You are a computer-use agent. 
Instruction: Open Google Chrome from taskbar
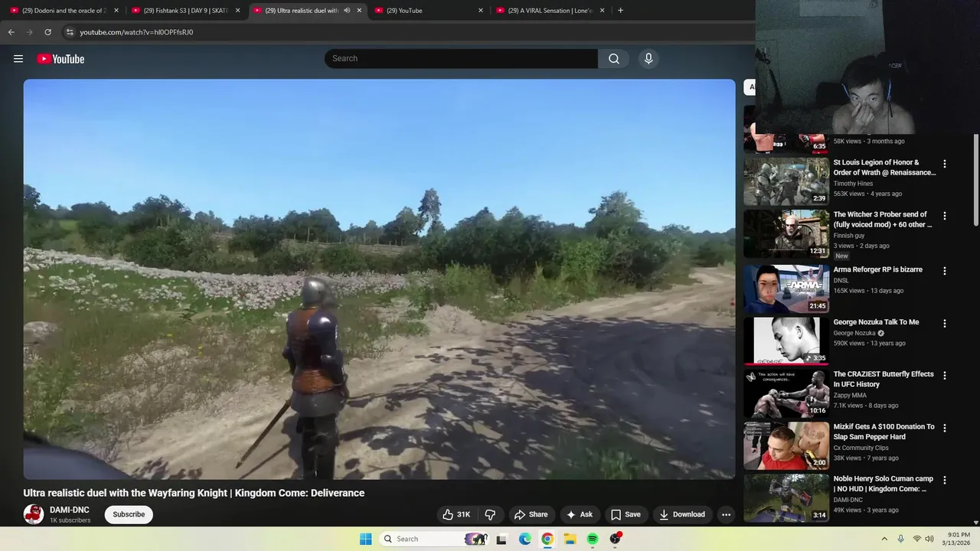[547, 539]
